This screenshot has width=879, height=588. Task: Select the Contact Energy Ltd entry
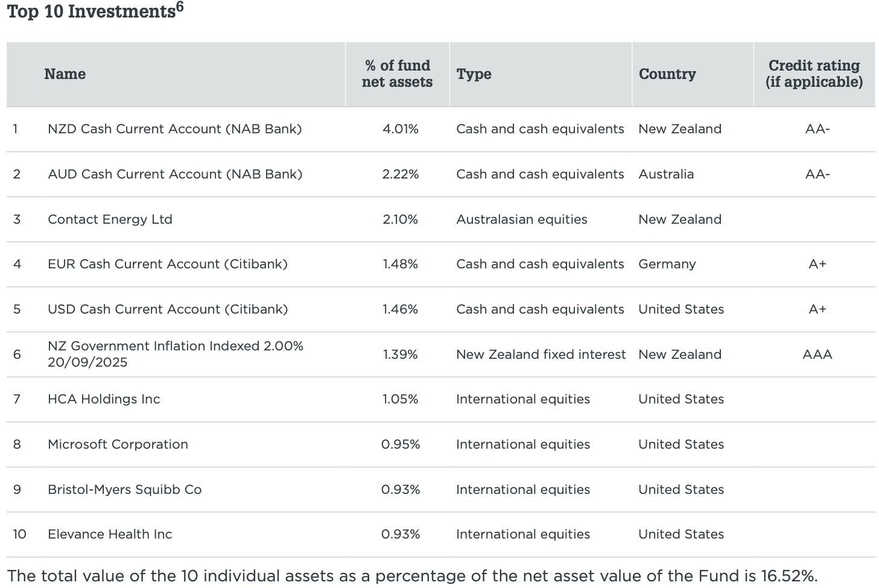tap(110, 220)
